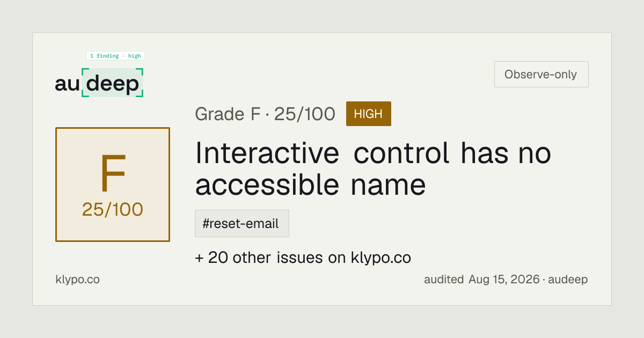Open the klypo.co link in footer
This screenshot has height=338, width=644.
click(77, 280)
